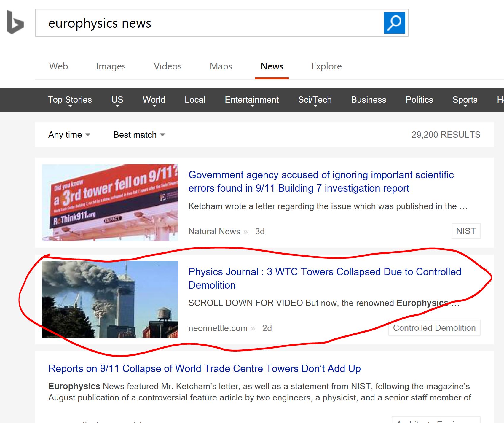Select the Business news category
Image resolution: width=504 pixels, height=423 pixels.
click(369, 100)
